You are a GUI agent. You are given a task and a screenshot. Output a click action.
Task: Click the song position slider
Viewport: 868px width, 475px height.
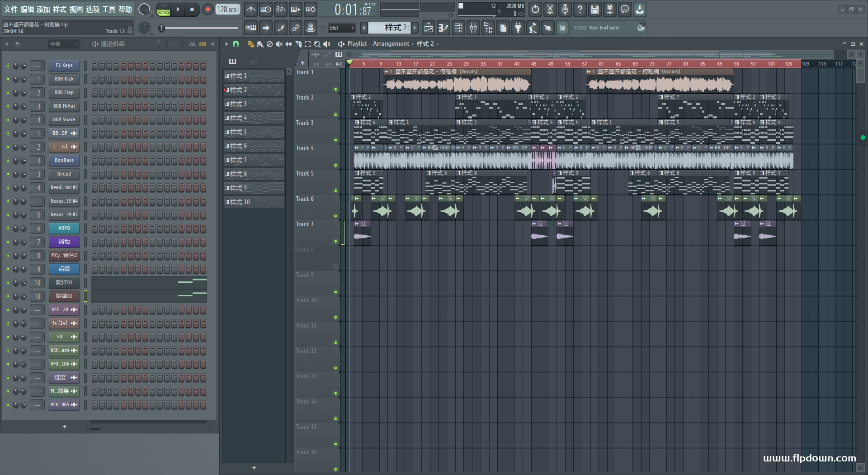pyautogui.click(x=199, y=28)
